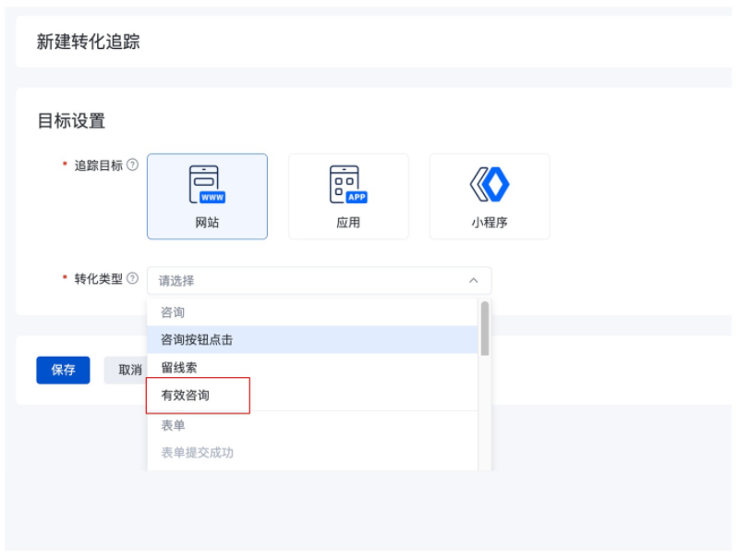739x560 pixels.
Task: Collapse the 转化类型 dropdown via its chevron
Action: pos(473,280)
